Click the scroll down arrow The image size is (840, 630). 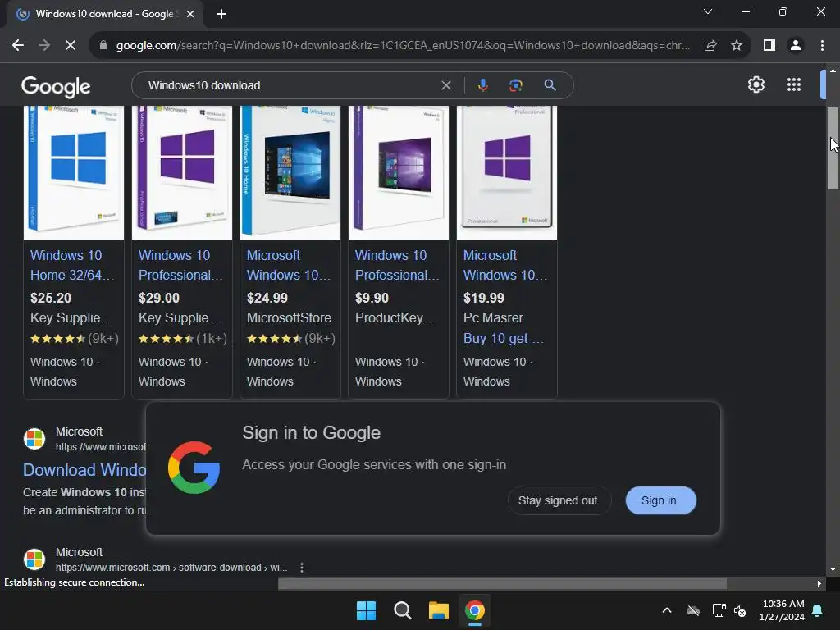coord(833,569)
